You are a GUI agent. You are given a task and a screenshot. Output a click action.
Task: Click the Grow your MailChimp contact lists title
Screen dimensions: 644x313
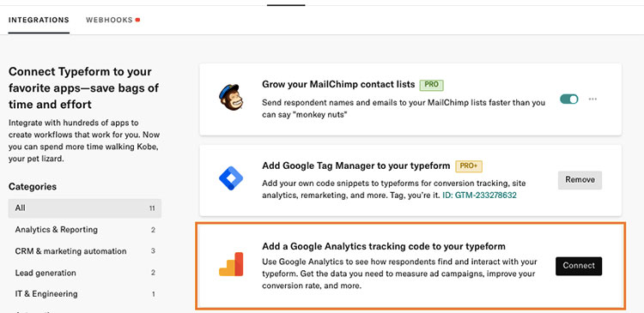pos(338,85)
